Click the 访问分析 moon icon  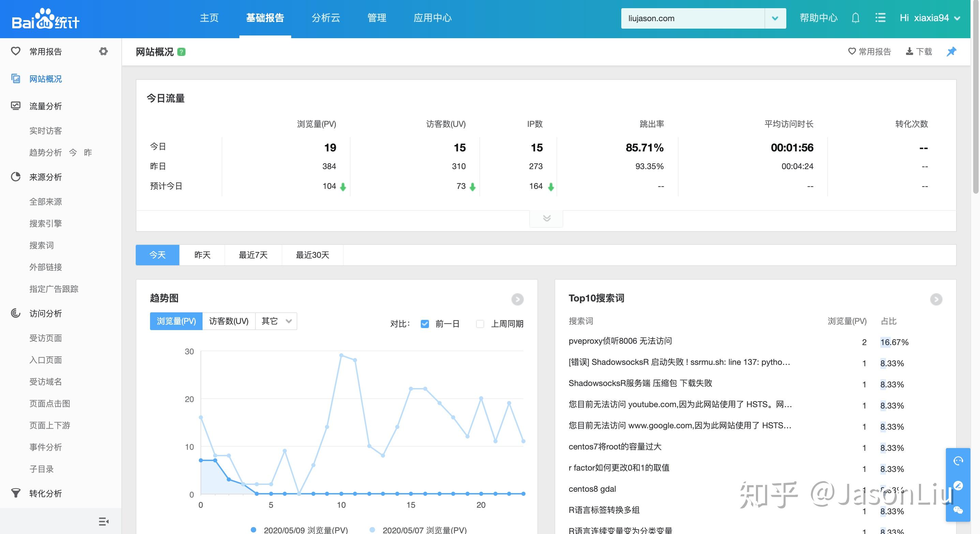click(x=16, y=313)
